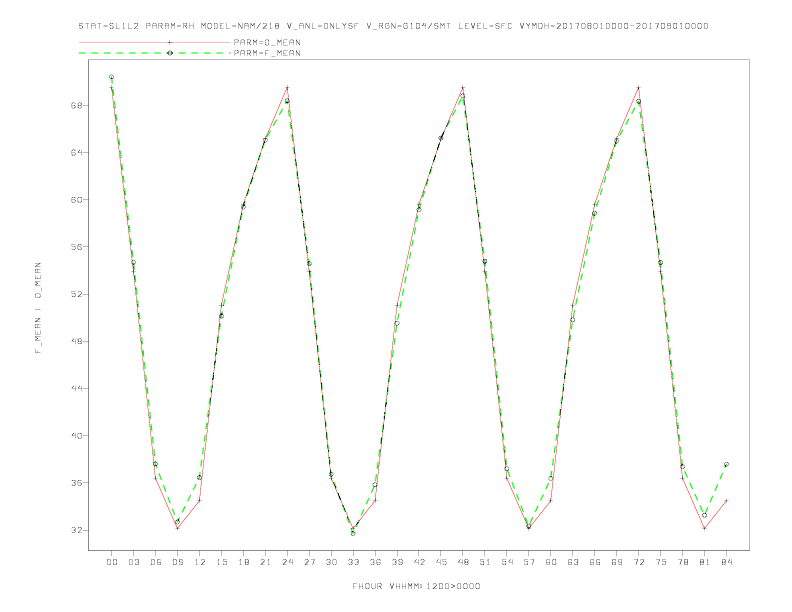This screenshot has height=612, width=792.
Task: Click the O_MEAN plus marker at hour 84
Action: [x=726, y=500]
